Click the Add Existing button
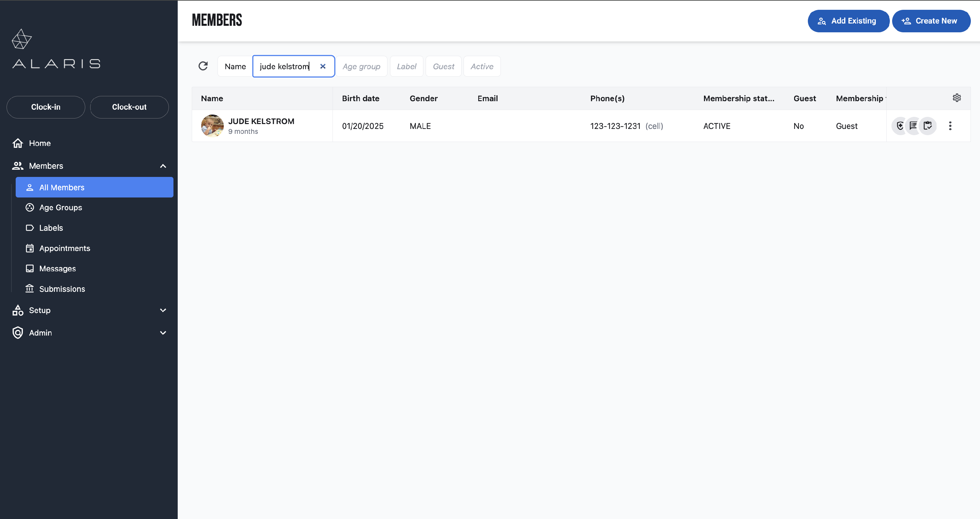This screenshot has height=519, width=980. pyautogui.click(x=848, y=21)
